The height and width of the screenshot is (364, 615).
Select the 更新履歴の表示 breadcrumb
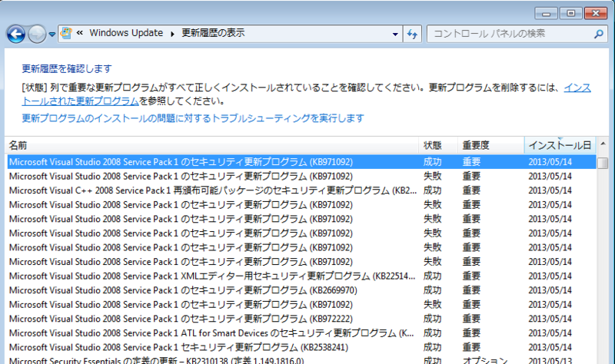coord(213,33)
